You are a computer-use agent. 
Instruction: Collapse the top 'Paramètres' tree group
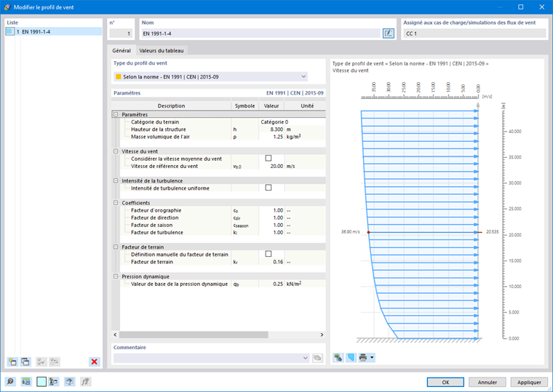coord(116,114)
